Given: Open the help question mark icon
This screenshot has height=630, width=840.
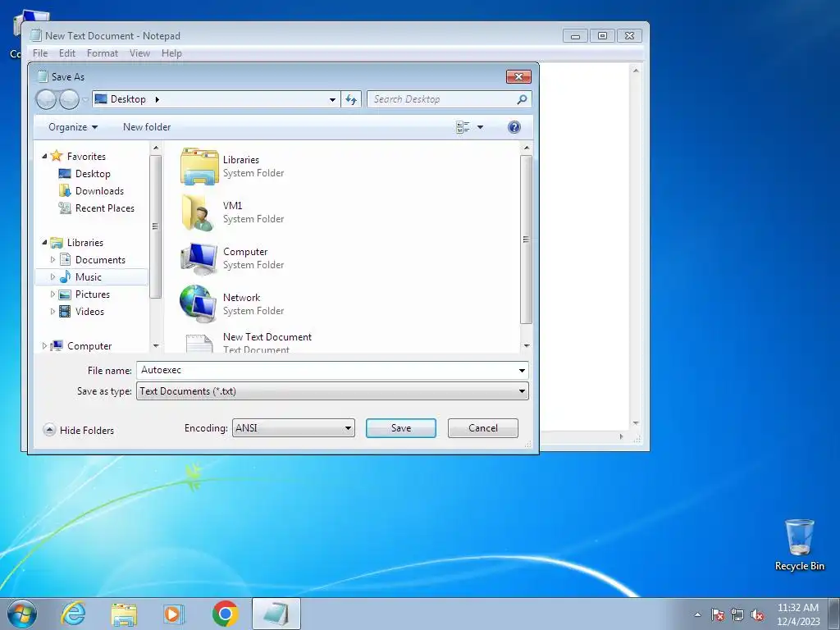Looking at the screenshot, I should [514, 127].
